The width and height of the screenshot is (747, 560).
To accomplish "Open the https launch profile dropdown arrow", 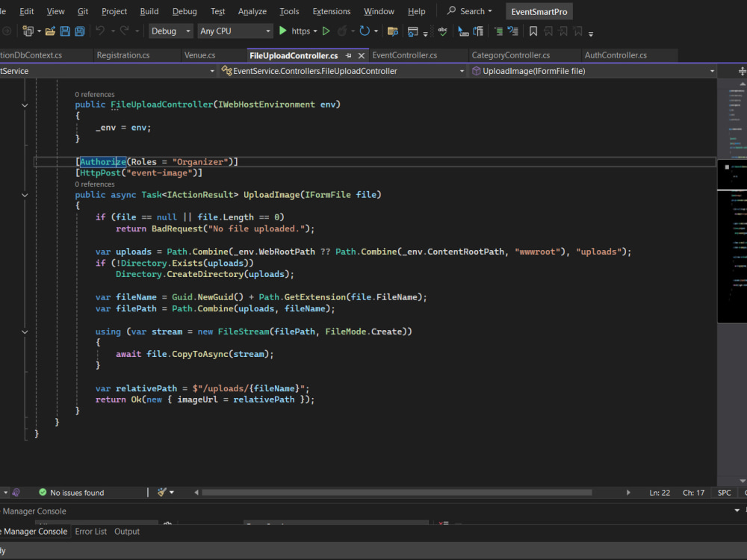I will 315,31.
